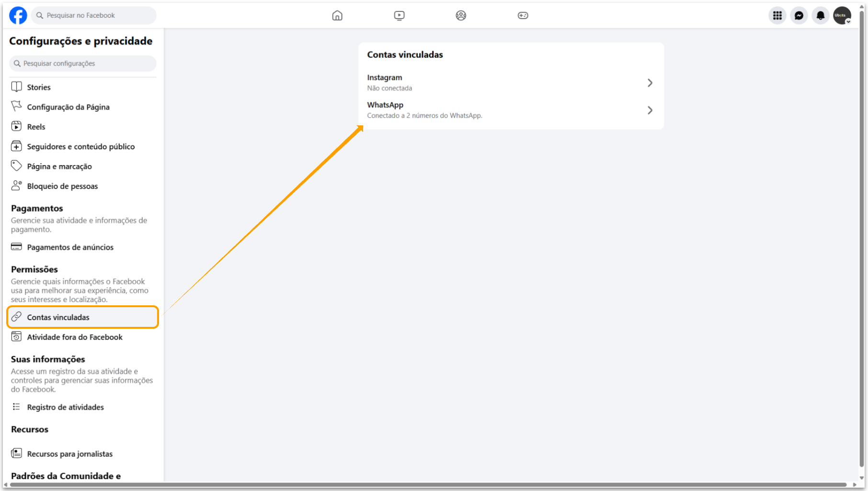
Task: Open the Messenger icon
Action: (x=799, y=15)
